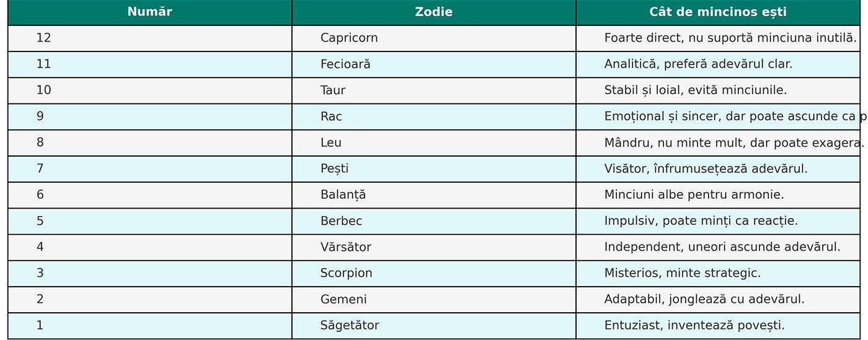Click the Zodie column header

[x=433, y=12]
